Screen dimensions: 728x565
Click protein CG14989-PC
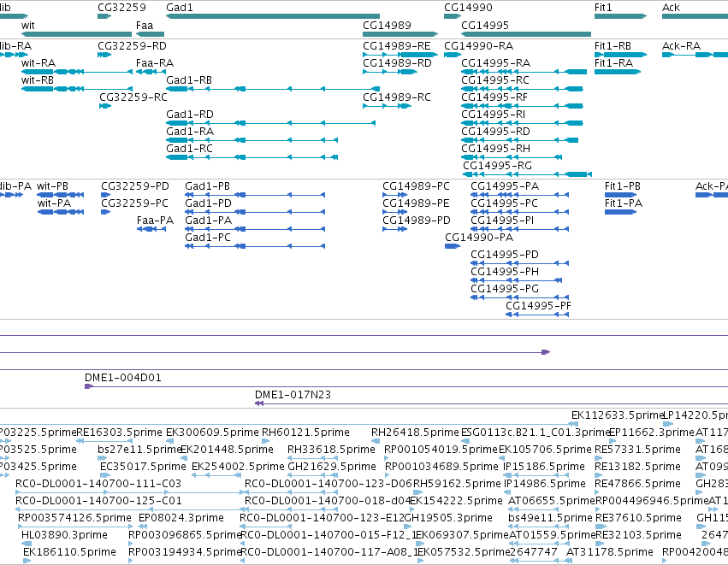[x=395, y=195]
